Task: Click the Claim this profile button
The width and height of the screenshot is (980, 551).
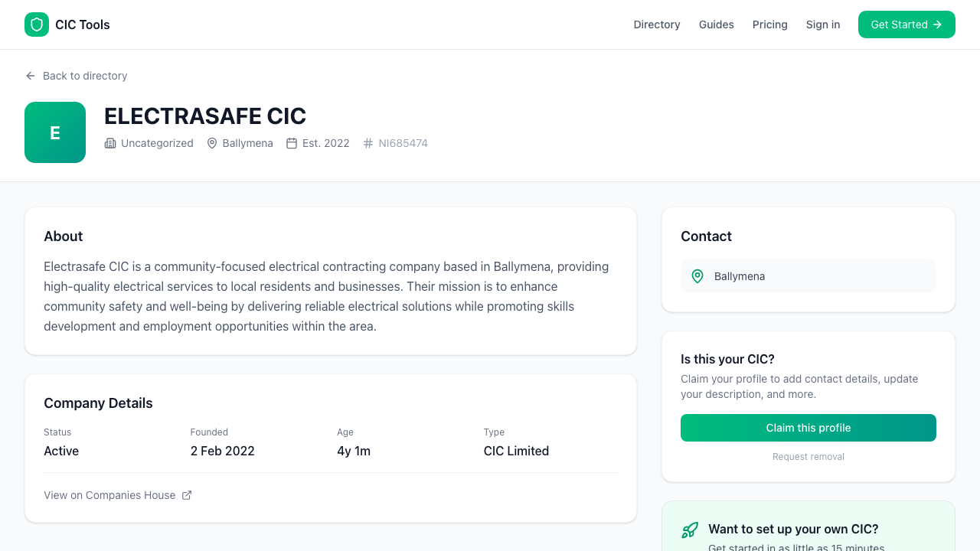Action: pyautogui.click(x=808, y=428)
